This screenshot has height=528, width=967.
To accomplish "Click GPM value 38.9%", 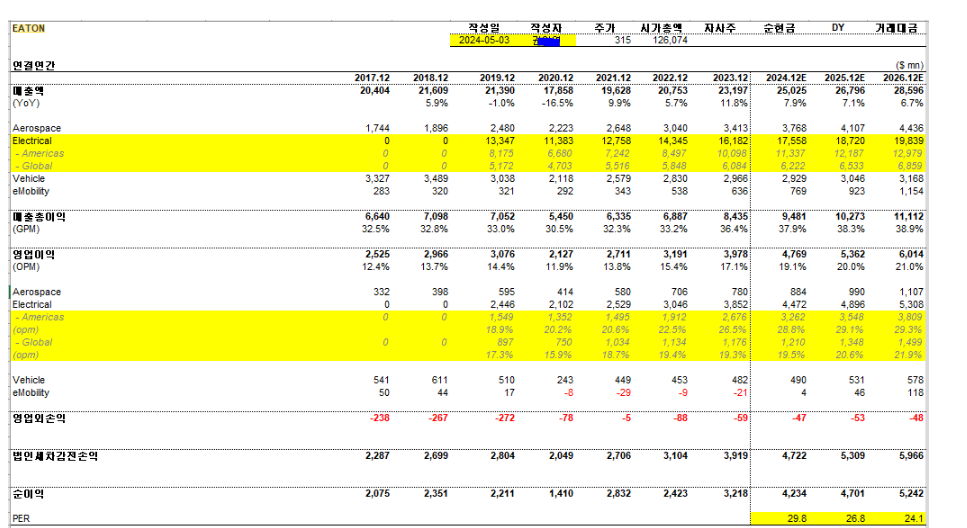I will pyautogui.click(x=910, y=229).
